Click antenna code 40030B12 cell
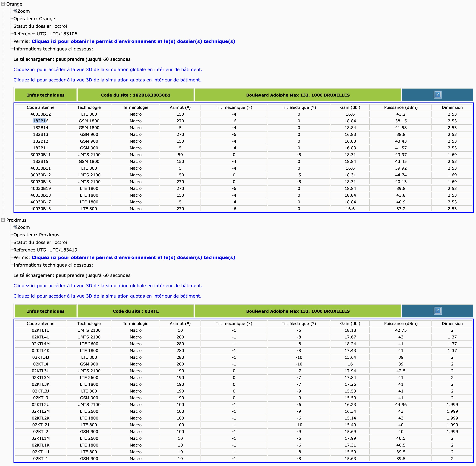The image size is (476, 466). 41,114
